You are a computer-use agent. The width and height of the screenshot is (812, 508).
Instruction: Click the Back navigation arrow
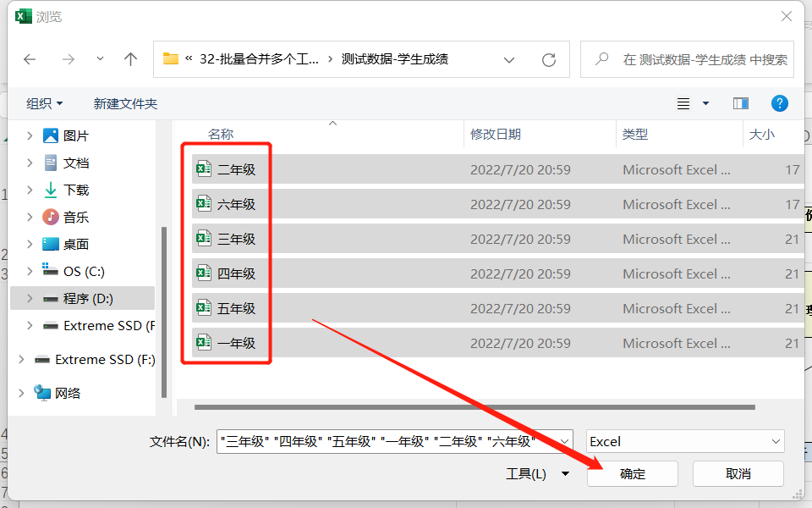[x=30, y=59]
